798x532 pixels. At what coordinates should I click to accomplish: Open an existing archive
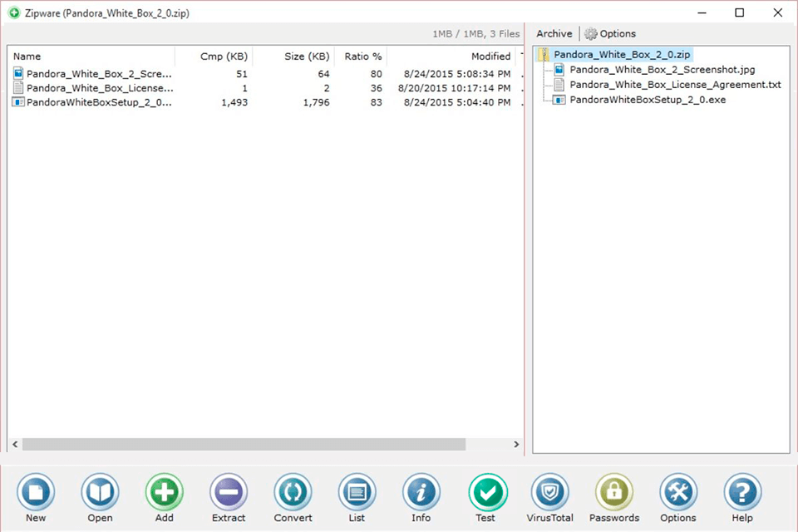(99, 497)
